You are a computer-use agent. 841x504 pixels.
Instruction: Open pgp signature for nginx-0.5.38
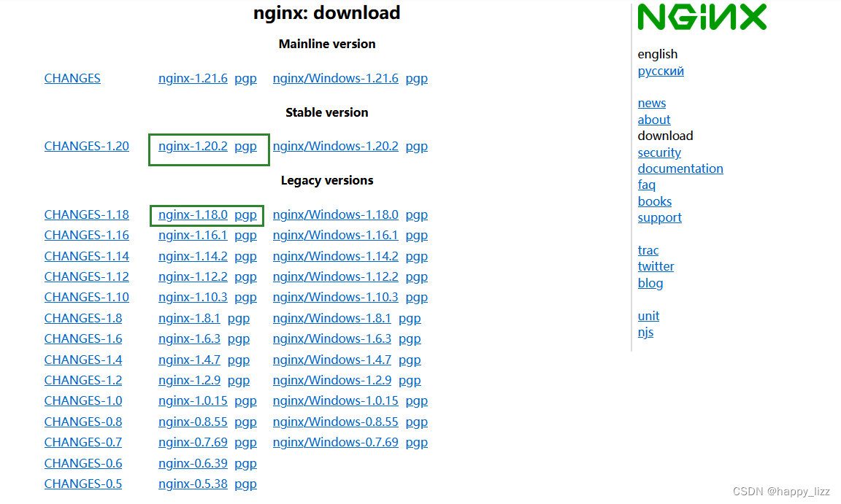point(245,484)
